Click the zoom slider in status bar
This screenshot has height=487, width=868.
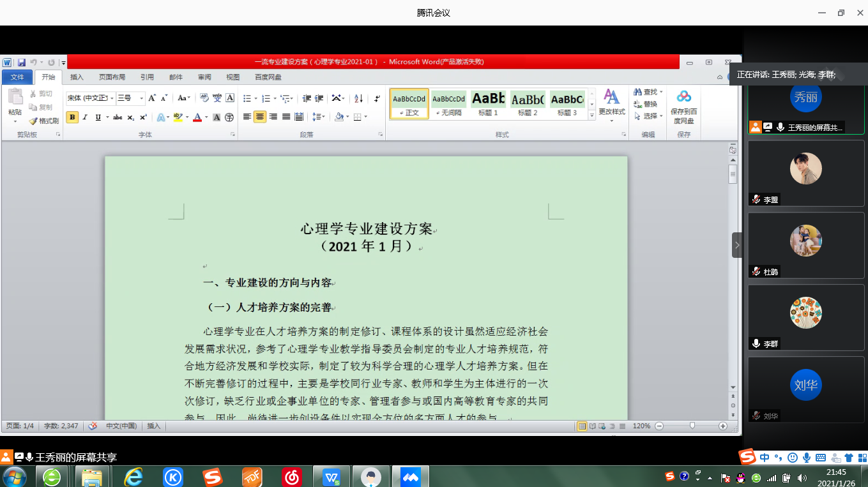692,426
